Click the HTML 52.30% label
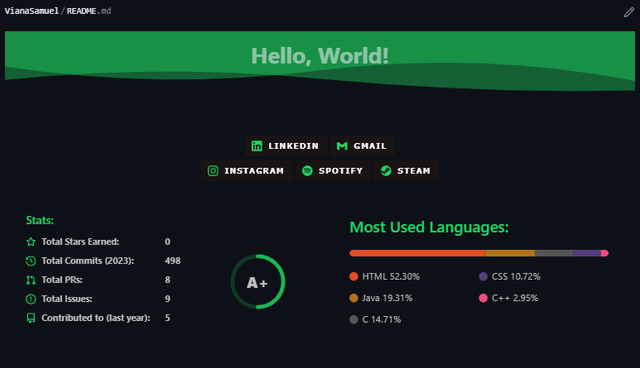 [391, 277]
